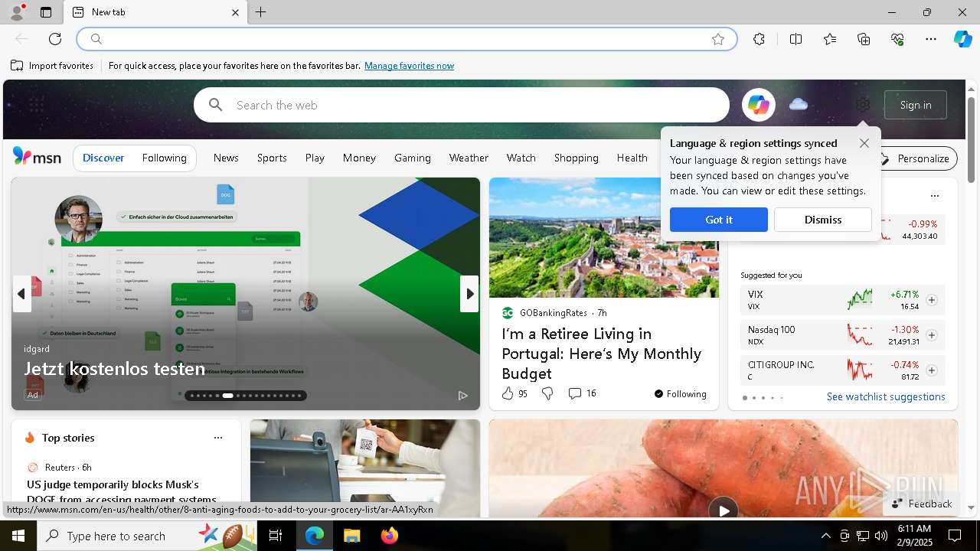Open See watchlist suggestions link
Viewport: 980px width, 551px height.
pyautogui.click(x=886, y=396)
